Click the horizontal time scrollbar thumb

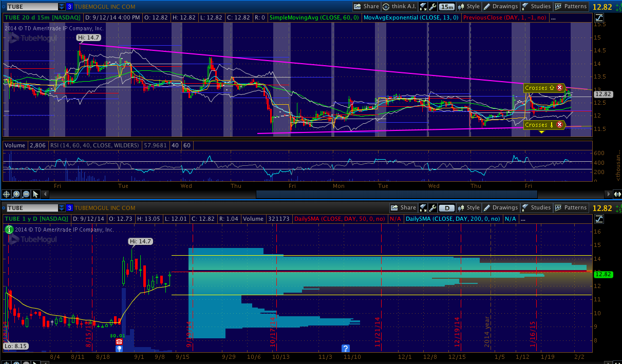396,194
